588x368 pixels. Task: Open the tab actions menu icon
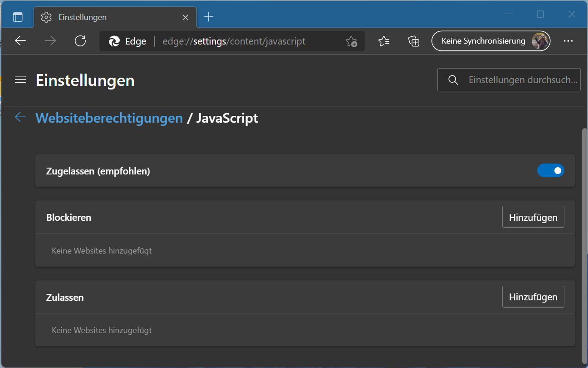point(18,17)
